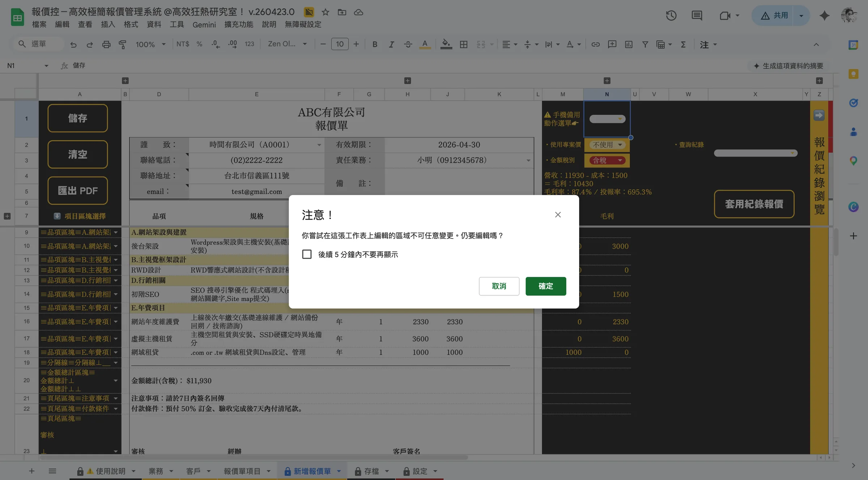
Task: Open the fill color bucket
Action: [446, 44]
